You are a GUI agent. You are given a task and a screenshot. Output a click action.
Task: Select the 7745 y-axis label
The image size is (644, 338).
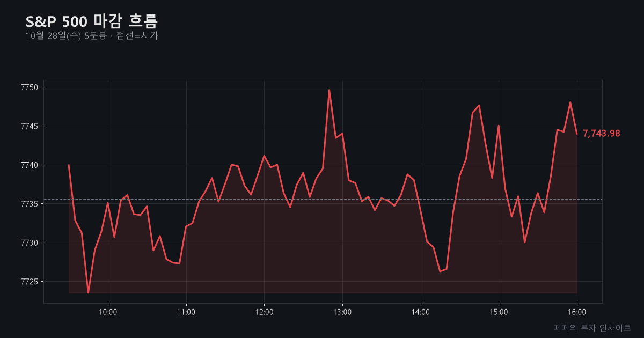click(30, 126)
